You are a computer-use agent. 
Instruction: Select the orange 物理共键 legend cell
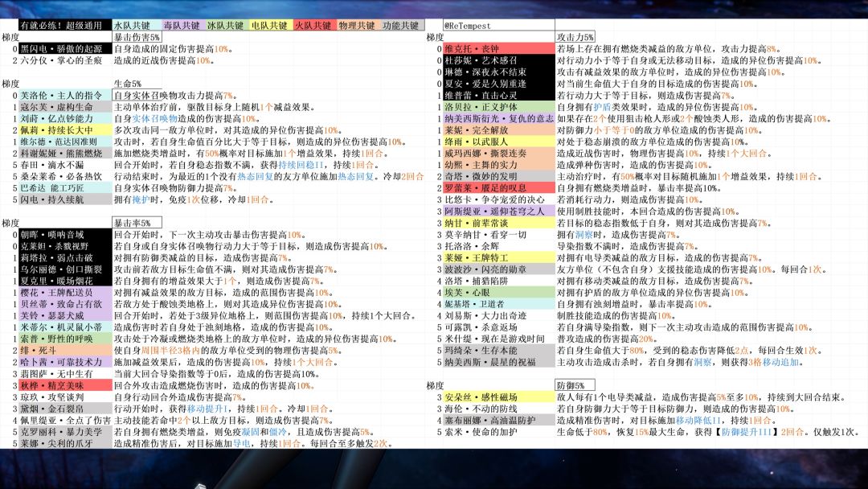click(x=358, y=26)
